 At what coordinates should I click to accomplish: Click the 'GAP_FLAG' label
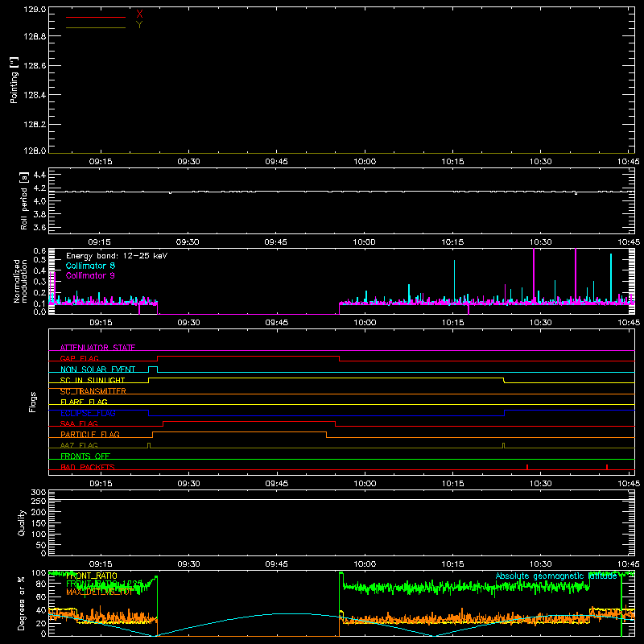79,358
